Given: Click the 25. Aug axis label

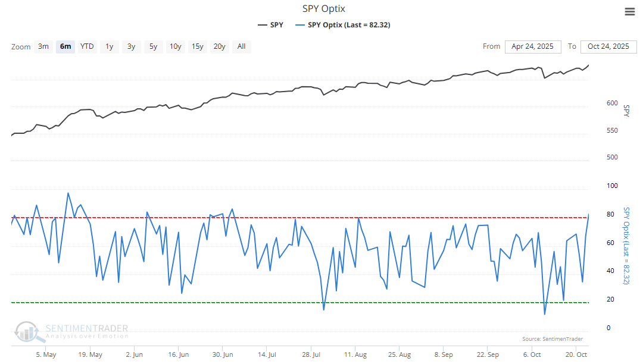Looking at the screenshot, I should click(x=399, y=354).
